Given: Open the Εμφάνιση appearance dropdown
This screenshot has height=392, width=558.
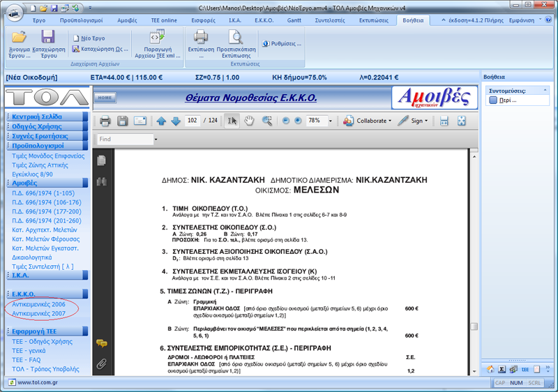Looking at the screenshot, I should 525,20.
